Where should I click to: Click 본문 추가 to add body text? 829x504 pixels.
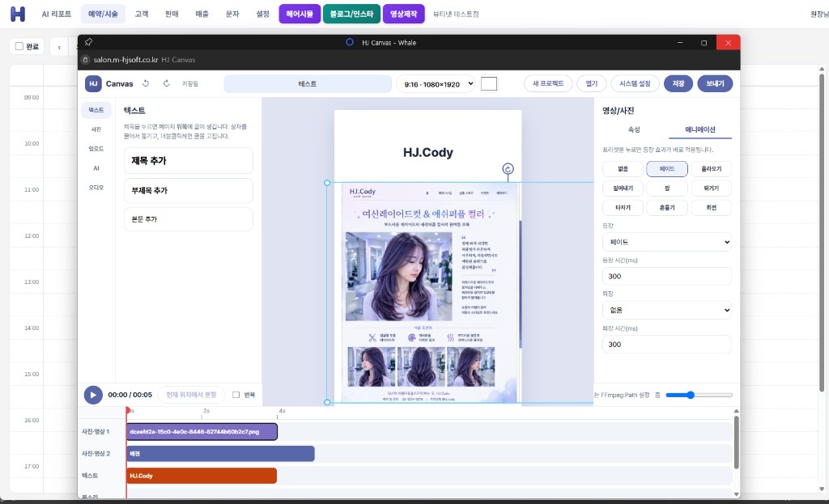(188, 218)
